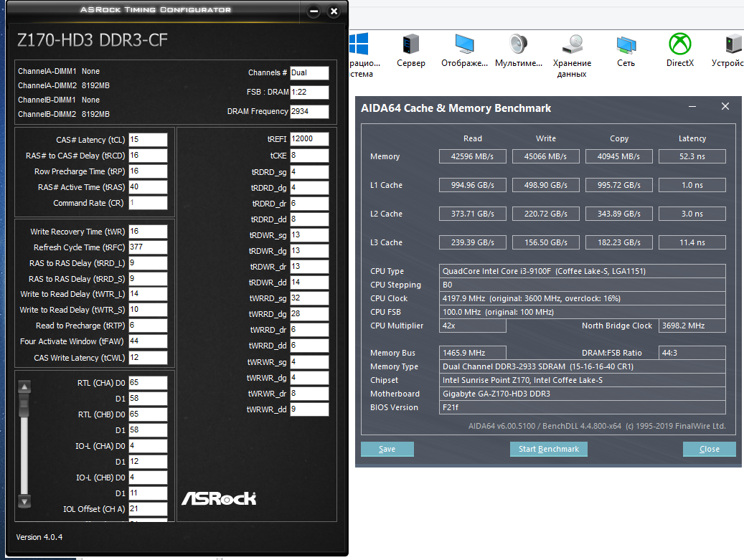Click the CPU Type field in AIDA64
This screenshot has width=744, height=560.
click(x=582, y=271)
